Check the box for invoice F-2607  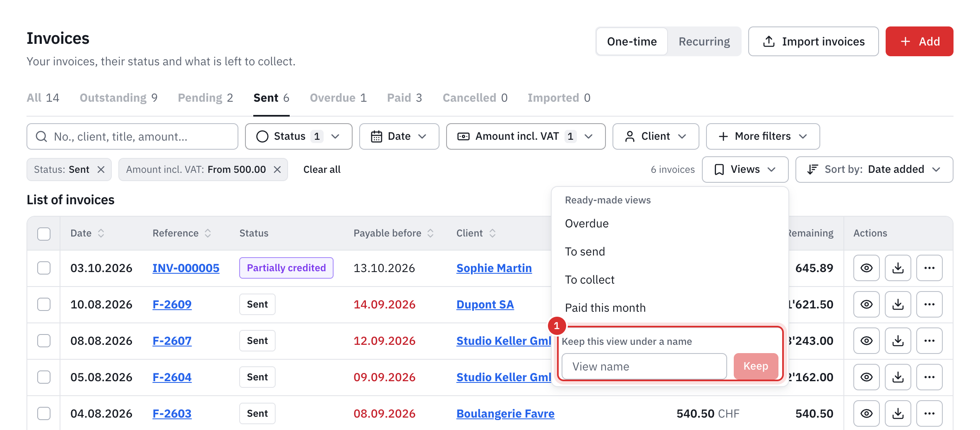coord(44,341)
